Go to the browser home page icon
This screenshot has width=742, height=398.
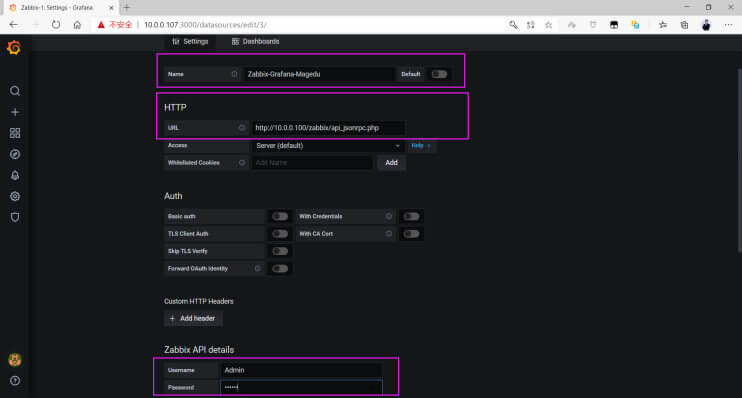pos(77,25)
